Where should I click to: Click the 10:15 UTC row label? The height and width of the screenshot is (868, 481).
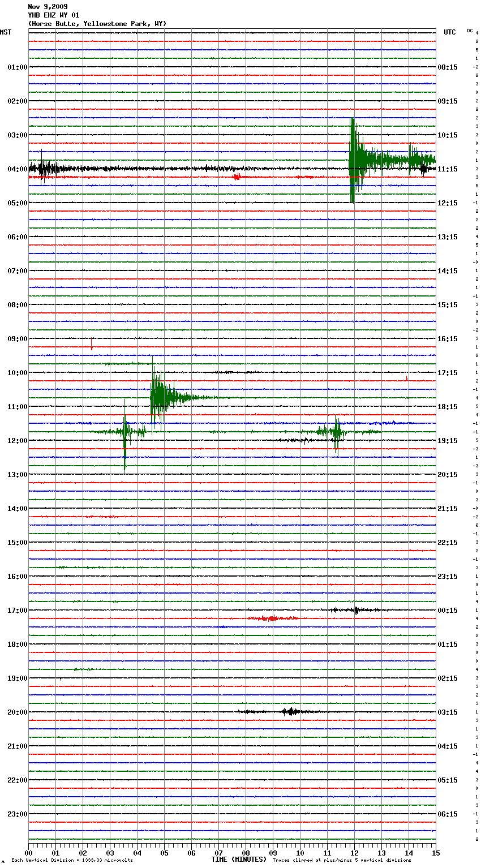pyautogui.click(x=448, y=135)
